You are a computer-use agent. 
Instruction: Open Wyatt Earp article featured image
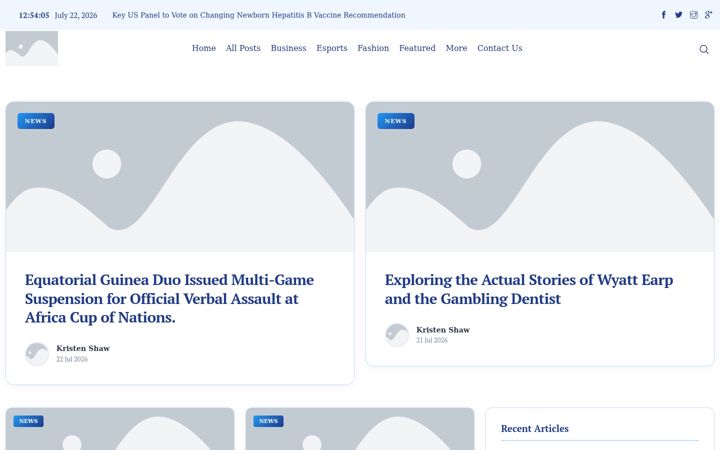point(540,177)
